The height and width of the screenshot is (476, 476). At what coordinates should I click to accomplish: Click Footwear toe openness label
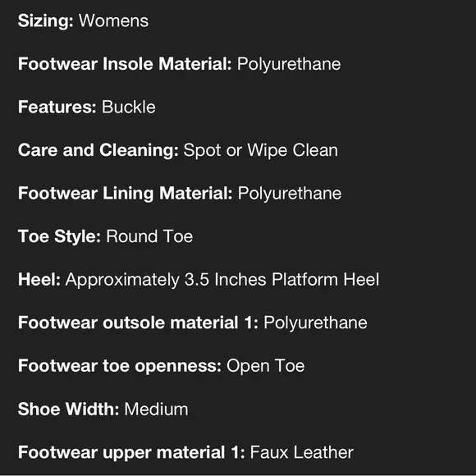pyautogui.click(x=120, y=366)
